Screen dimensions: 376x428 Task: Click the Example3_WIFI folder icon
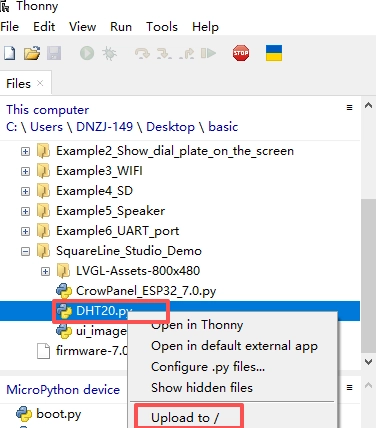pos(44,171)
